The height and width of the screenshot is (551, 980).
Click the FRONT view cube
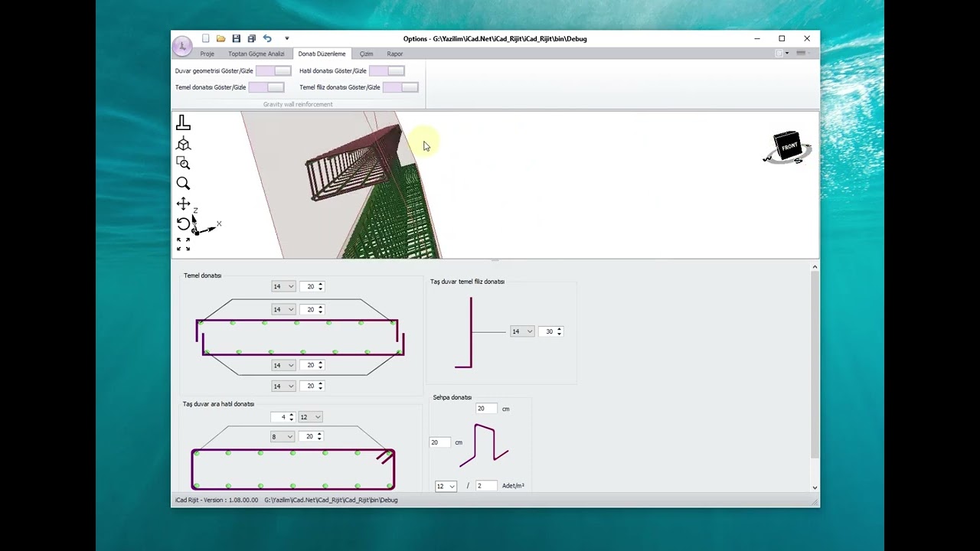pos(787,147)
